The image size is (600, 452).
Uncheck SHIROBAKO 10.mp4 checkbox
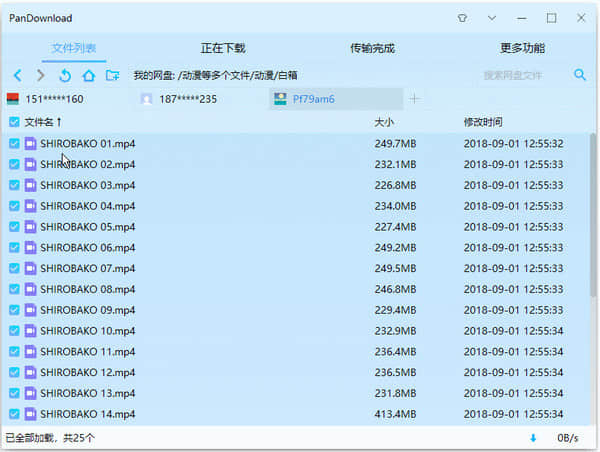click(x=14, y=331)
